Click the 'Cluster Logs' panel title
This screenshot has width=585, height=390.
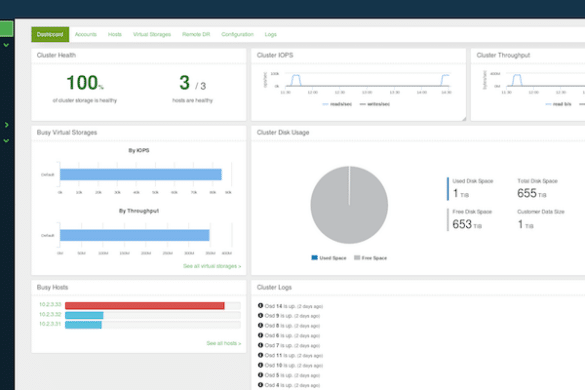click(x=274, y=287)
